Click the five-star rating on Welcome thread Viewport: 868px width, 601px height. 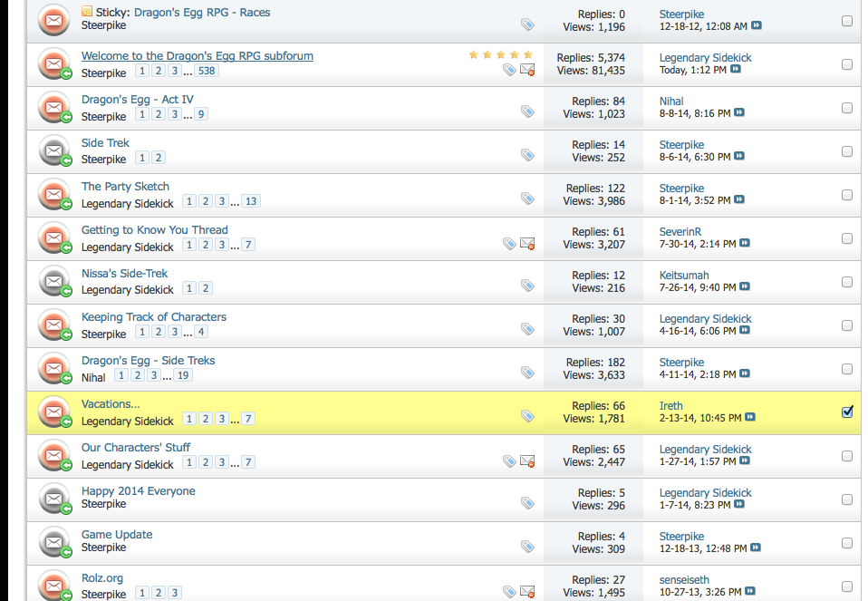pos(501,55)
